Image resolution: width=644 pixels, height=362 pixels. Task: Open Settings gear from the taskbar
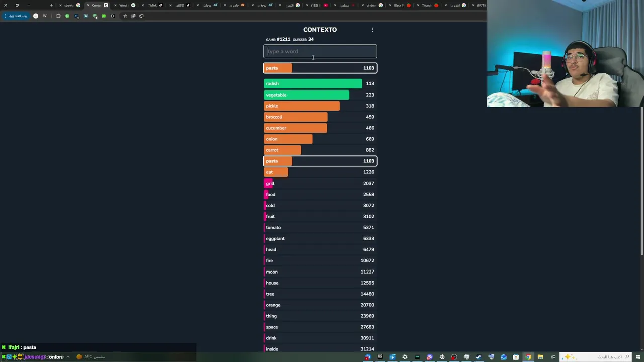(x=405, y=357)
